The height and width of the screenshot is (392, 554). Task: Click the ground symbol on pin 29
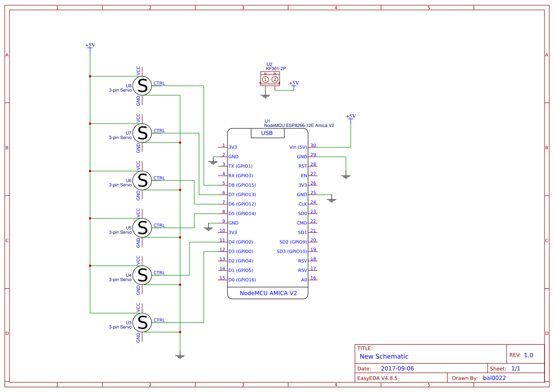(x=346, y=177)
